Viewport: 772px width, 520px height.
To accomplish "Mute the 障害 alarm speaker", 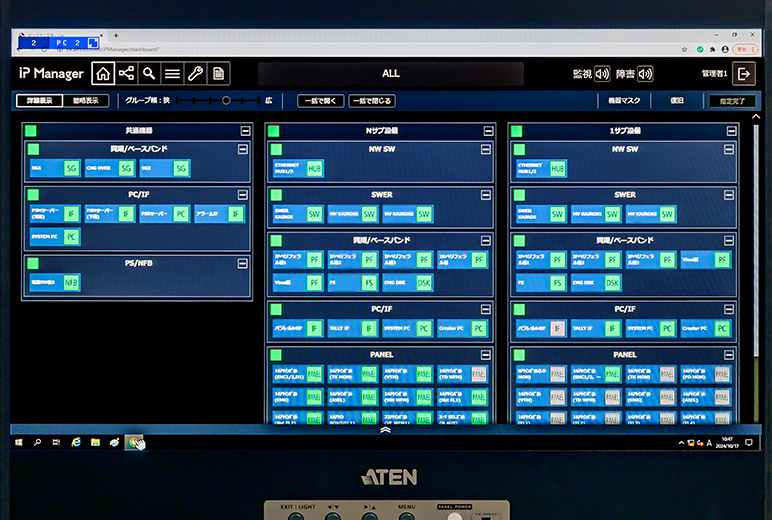I will tap(645, 73).
